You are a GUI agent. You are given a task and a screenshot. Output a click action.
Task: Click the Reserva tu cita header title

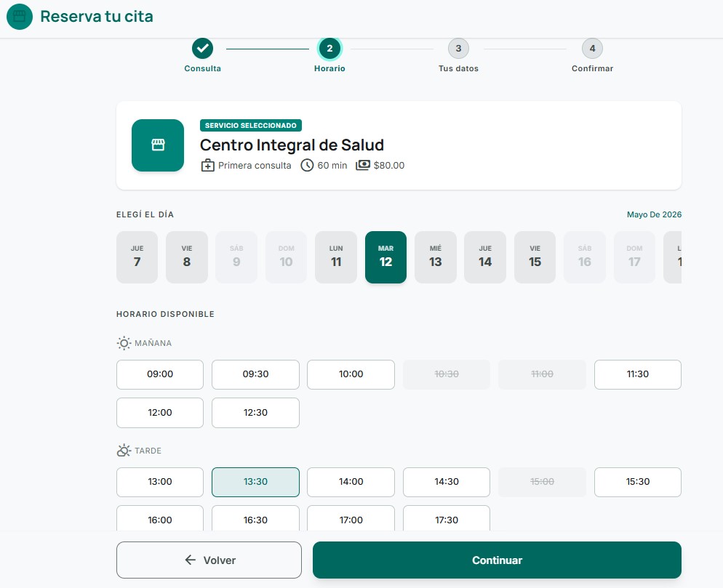click(97, 17)
